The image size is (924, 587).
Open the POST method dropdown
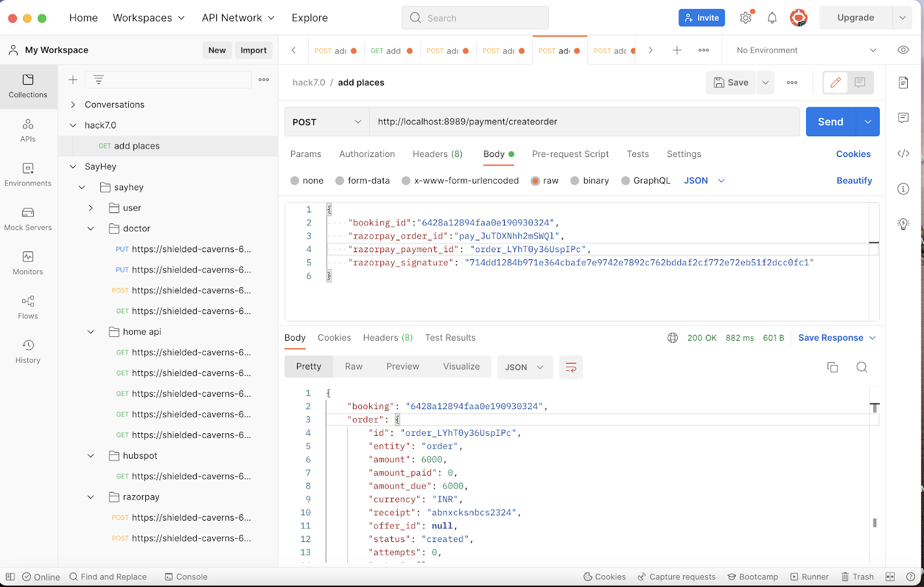click(326, 122)
